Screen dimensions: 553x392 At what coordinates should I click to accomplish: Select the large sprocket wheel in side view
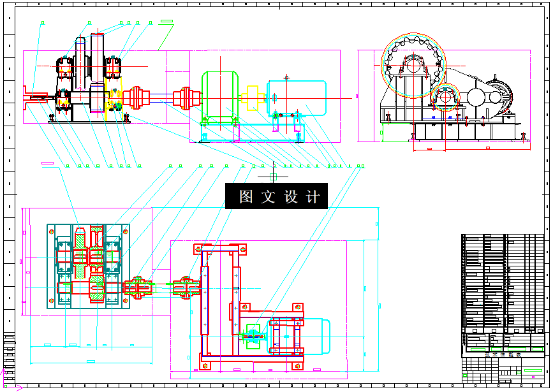click(413, 65)
